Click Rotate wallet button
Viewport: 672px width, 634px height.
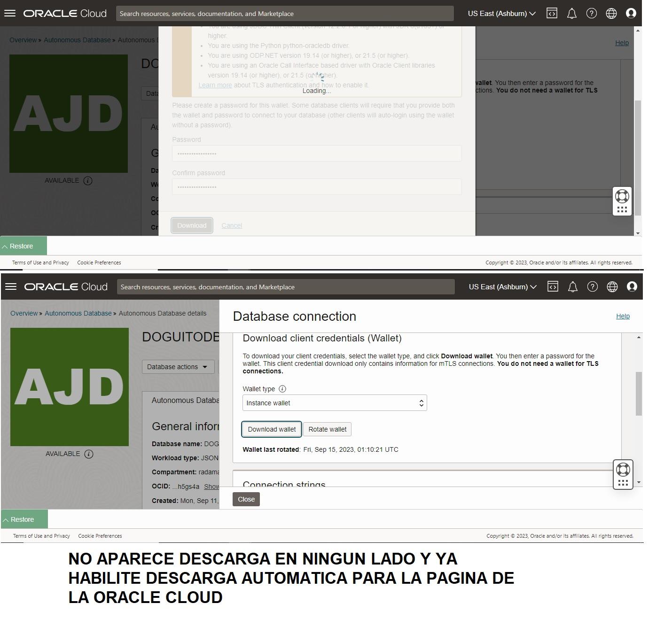coord(328,429)
